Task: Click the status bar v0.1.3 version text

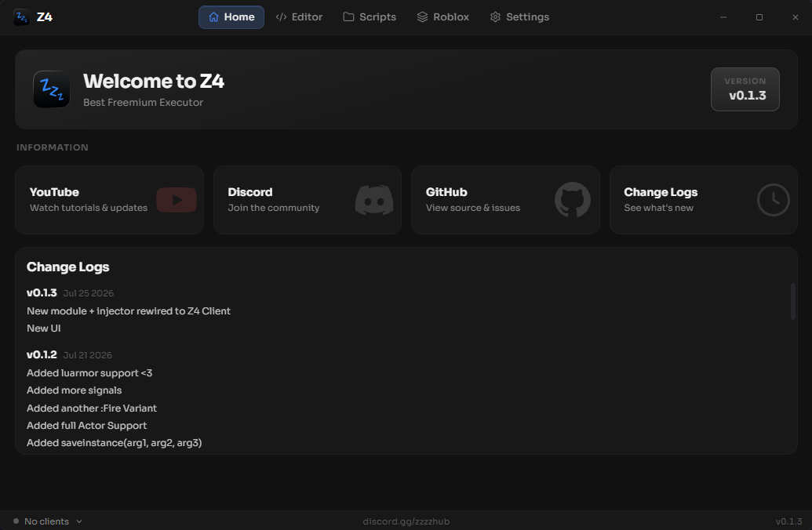Action: click(x=788, y=521)
